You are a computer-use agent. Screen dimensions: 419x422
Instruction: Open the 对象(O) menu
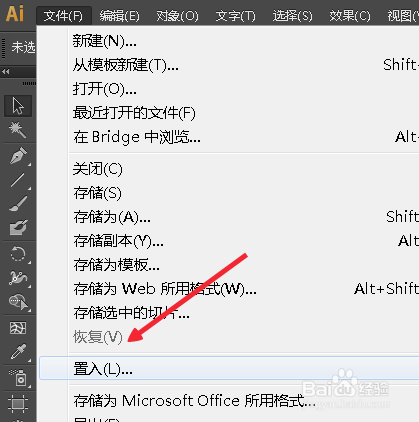pyautogui.click(x=177, y=16)
